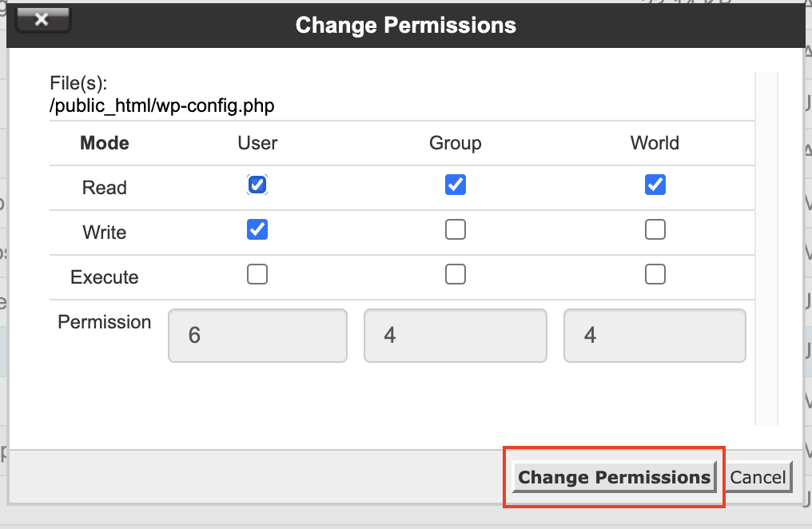This screenshot has width=812, height=529.
Task: Click the Change Permissions title bar
Action: click(406, 25)
